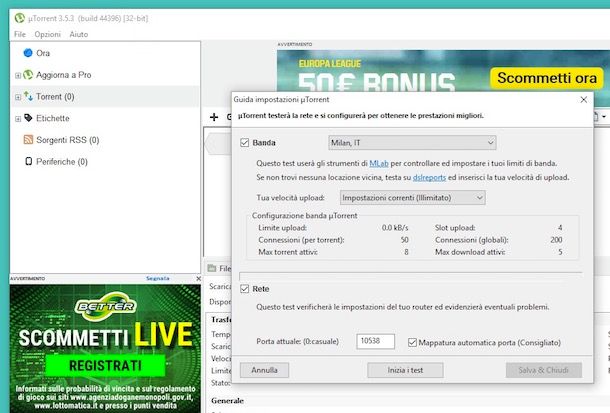Viewport: 610px width, 413px height.
Task: Click the Salva & Chiudi button
Action: tap(543, 370)
